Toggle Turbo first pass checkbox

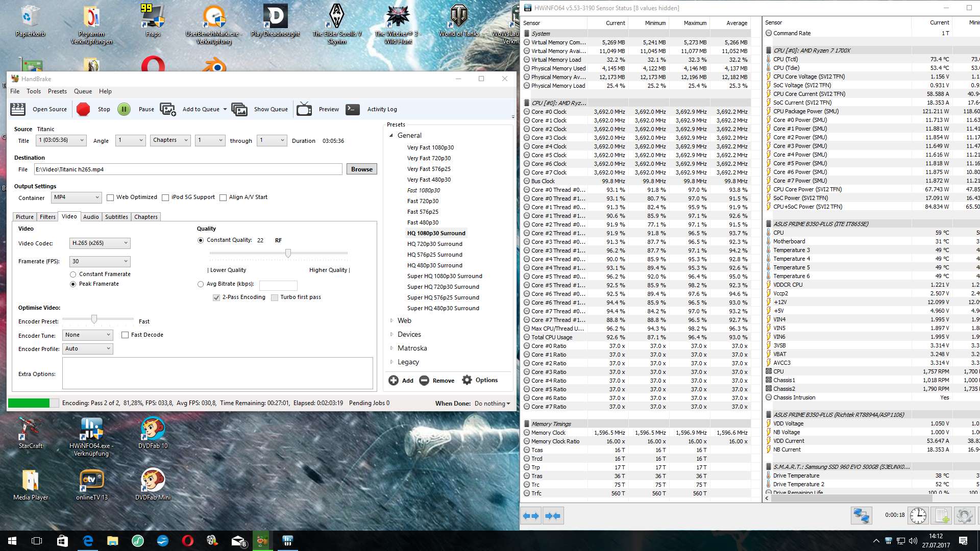tap(275, 297)
